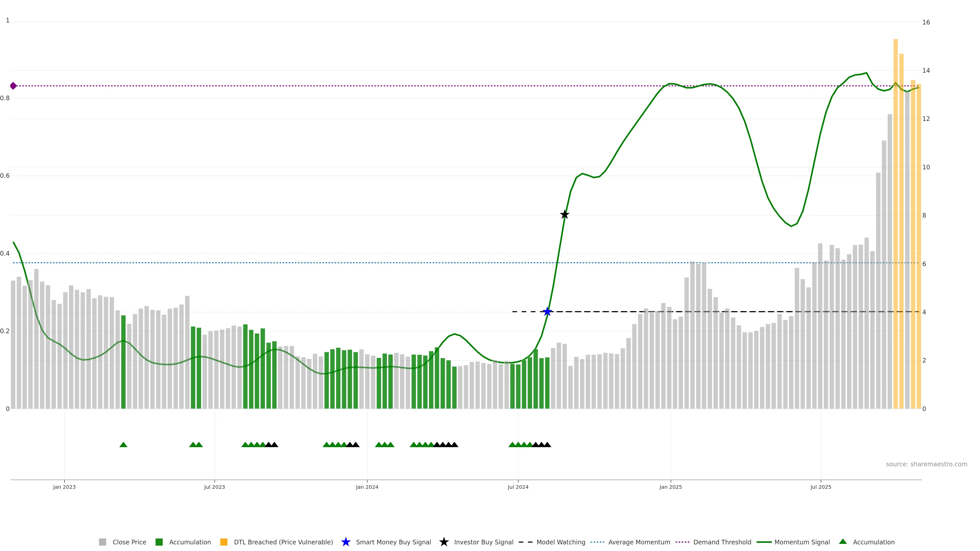Screen dimensions: 980x551
Task: Click the Investor Buy Signal legend label
Action: [x=484, y=542]
